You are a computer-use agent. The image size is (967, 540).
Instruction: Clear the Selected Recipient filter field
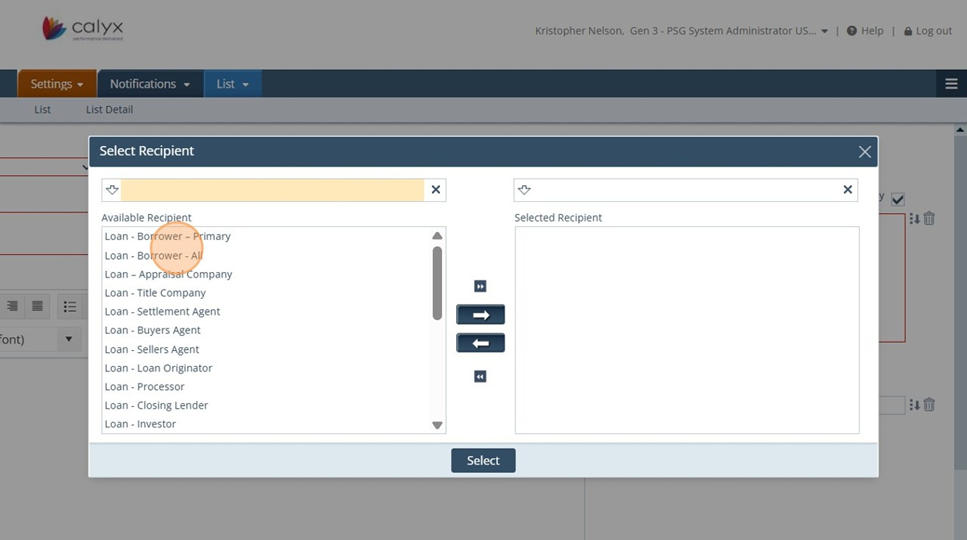(x=847, y=190)
